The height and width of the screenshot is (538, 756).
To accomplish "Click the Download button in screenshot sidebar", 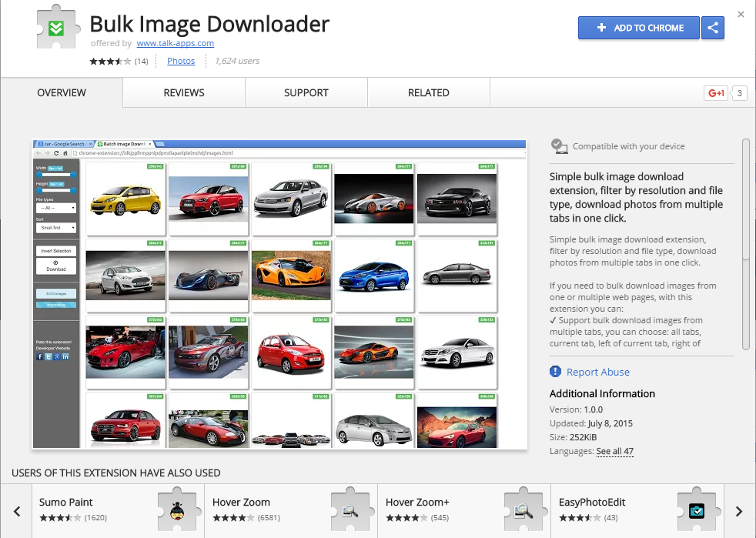I will (56, 266).
